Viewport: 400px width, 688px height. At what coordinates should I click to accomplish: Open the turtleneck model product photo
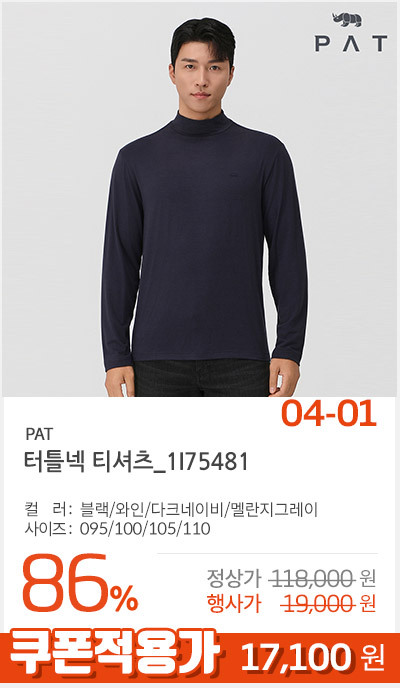(x=200, y=200)
